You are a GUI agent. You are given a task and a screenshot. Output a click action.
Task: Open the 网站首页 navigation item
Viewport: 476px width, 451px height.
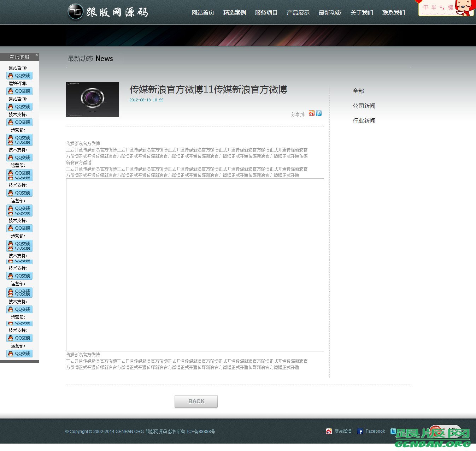[203, 13]
